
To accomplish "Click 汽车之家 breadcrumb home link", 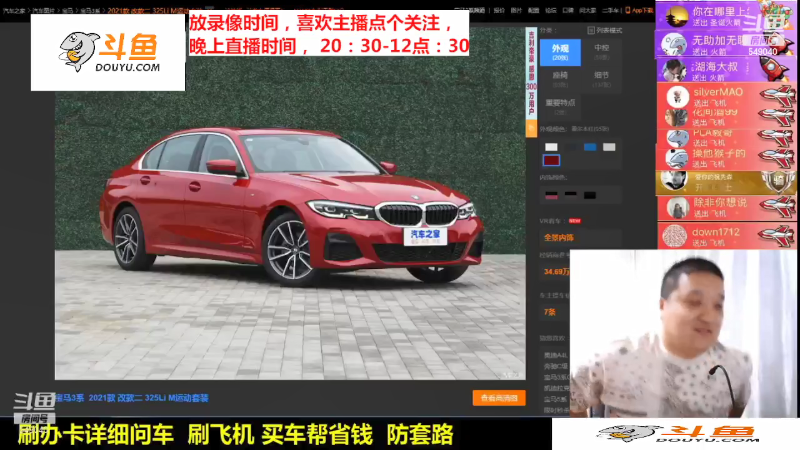I will point(14,10).
